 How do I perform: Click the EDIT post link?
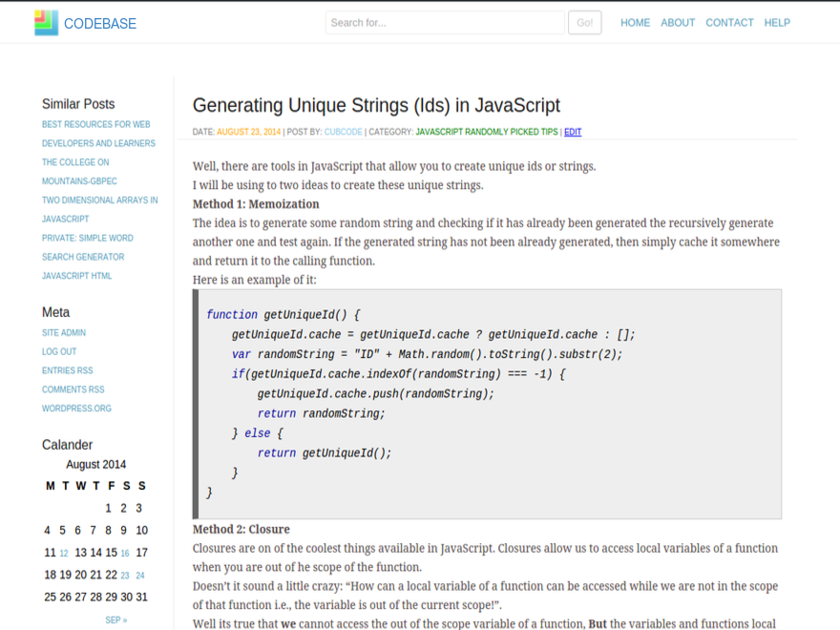(x=572, y=132)
